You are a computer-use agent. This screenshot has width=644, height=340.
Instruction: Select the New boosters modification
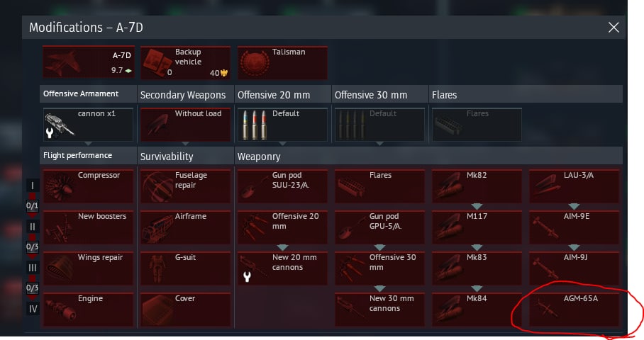click(x=89, y=227)
